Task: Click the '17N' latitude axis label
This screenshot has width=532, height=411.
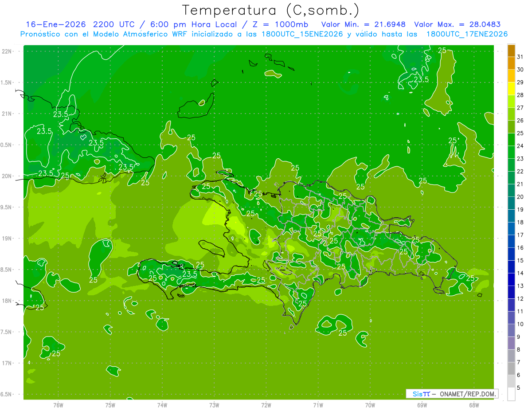Action: [7, 363]
